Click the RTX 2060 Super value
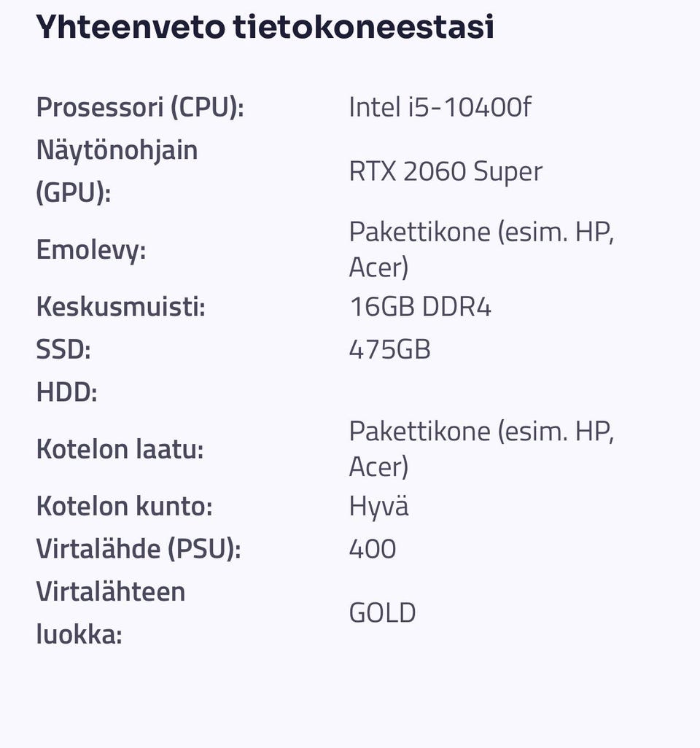 pos(446,171)
